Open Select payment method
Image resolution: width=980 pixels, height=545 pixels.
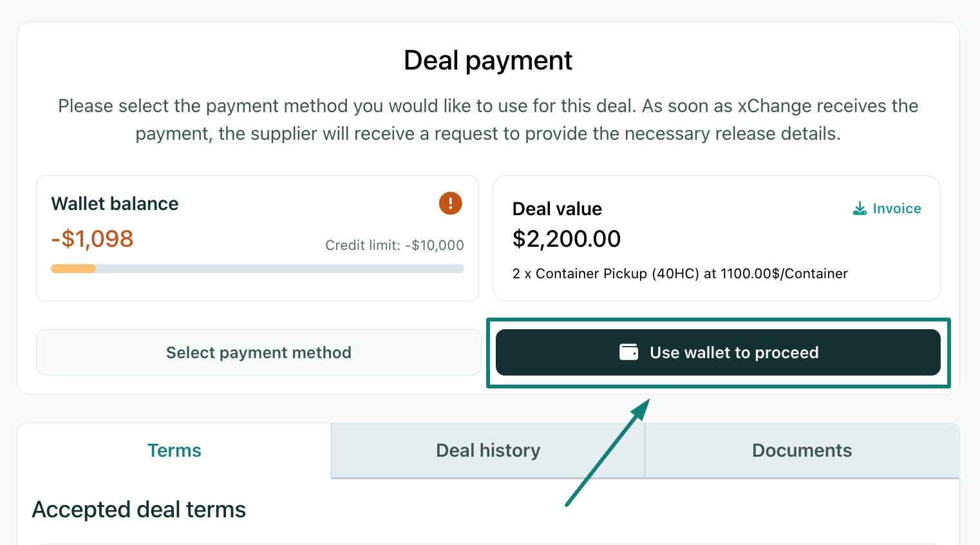point(258,352)
